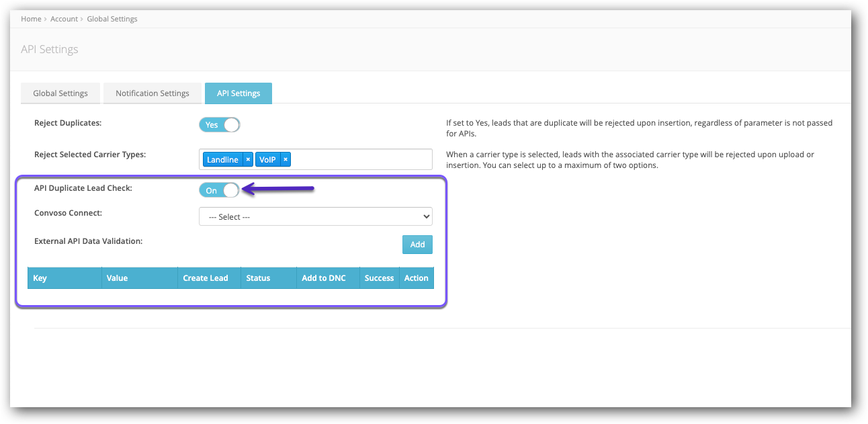This screenshot has width=868, height=424.
Task: Click the Key column header
Action: [x=40, y=278]
